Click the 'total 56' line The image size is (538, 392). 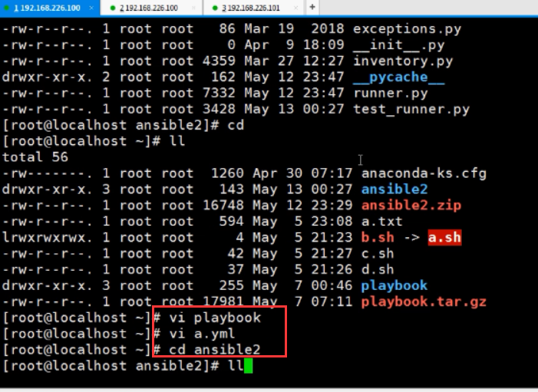click(35, 157)
